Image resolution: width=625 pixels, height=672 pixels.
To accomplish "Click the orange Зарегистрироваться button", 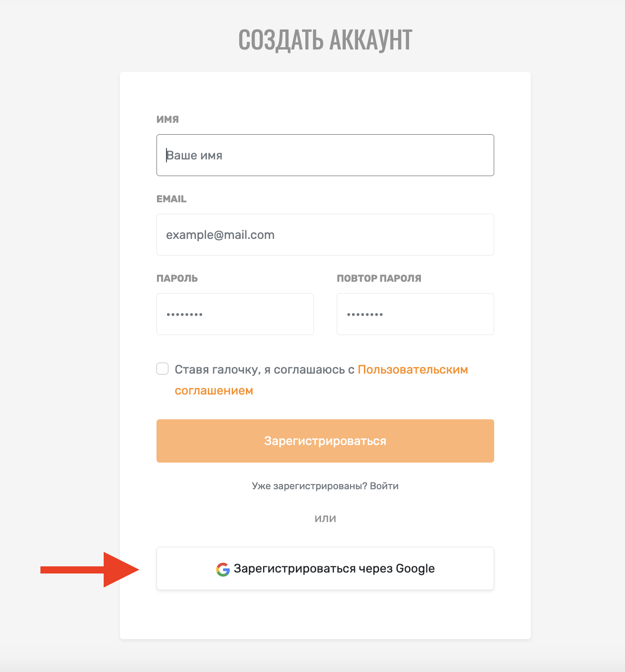I will [325, 441].
